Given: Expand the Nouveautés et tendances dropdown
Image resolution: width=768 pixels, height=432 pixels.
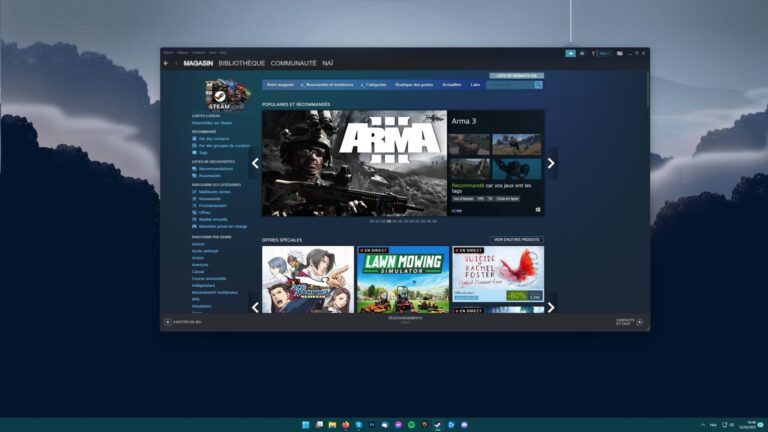Looking at the screenshot, I should (330, 85).
